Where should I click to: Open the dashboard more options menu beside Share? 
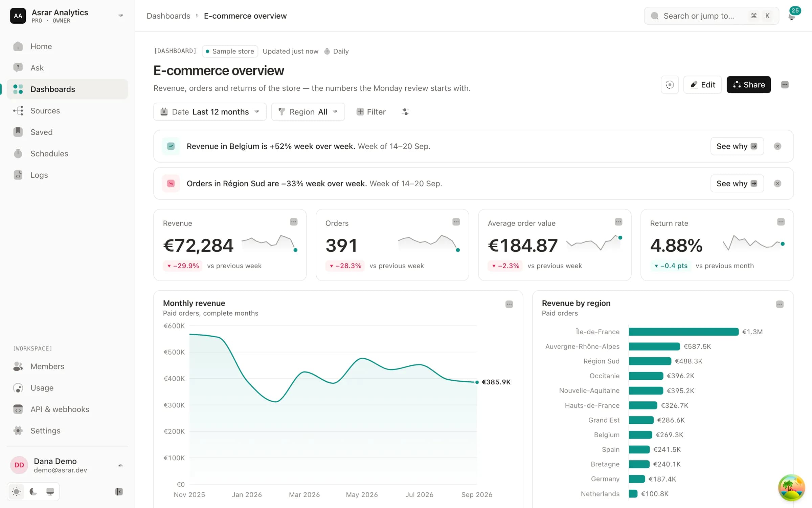[x=785, y=85]
